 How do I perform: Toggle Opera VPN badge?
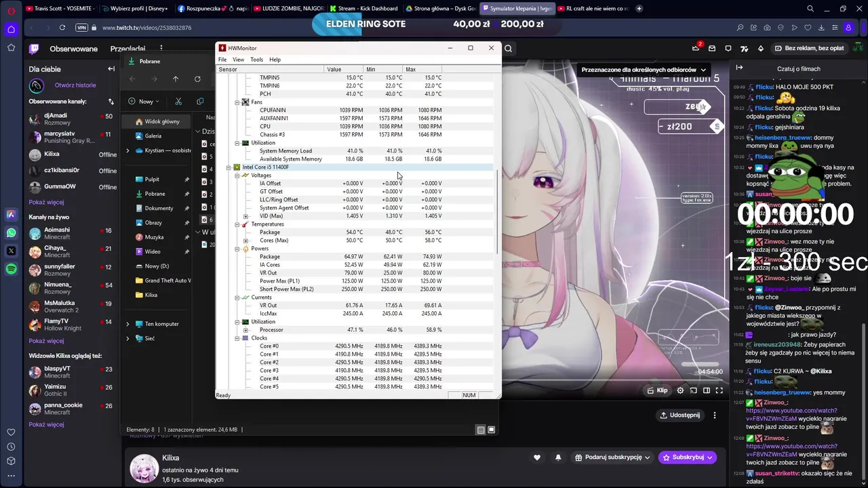click(82, 28)
